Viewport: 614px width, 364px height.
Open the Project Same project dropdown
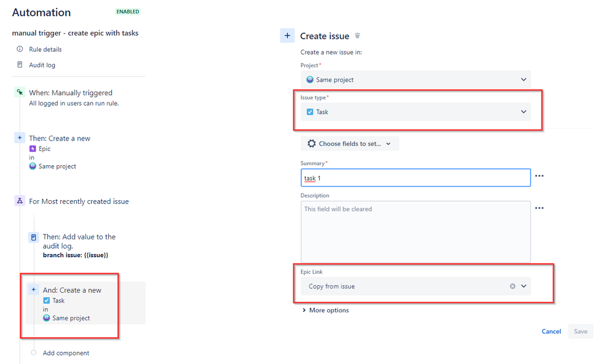pos(415,79)
